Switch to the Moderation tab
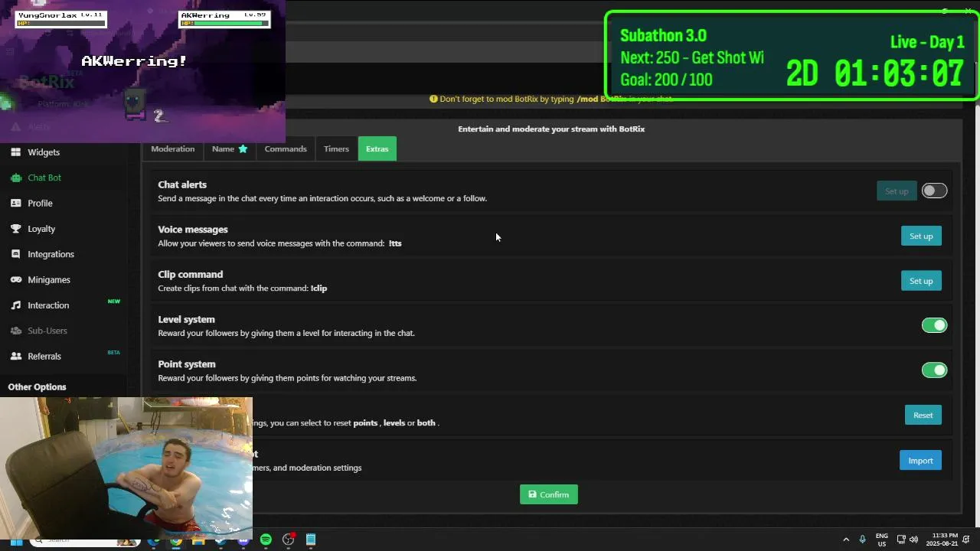 pos(173,149)
